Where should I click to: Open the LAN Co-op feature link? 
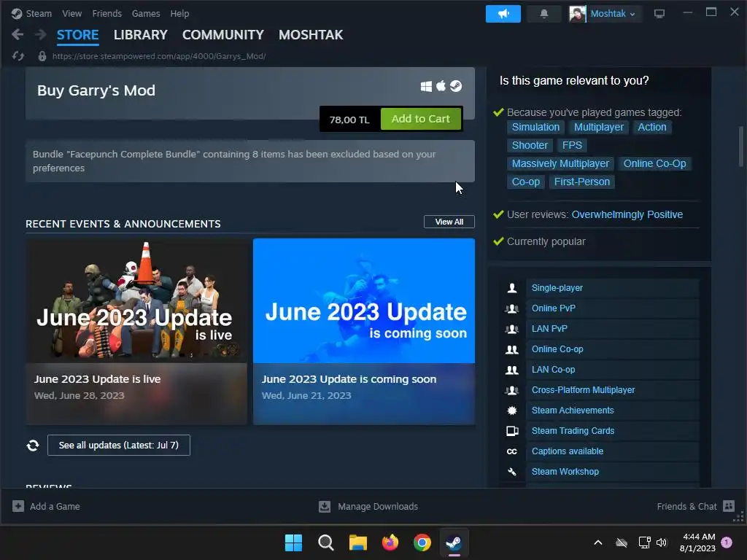(x=553, y=370)
